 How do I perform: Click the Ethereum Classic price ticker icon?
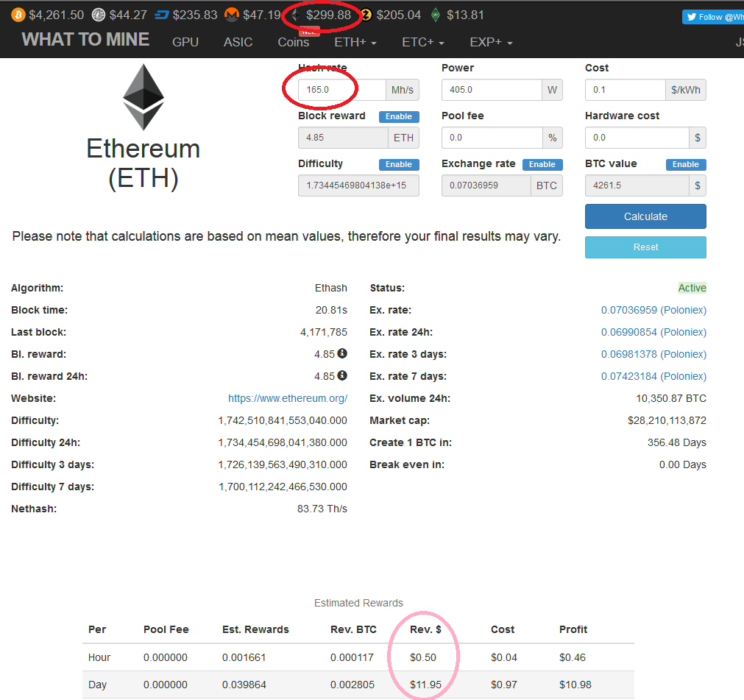tap(436, 15)
